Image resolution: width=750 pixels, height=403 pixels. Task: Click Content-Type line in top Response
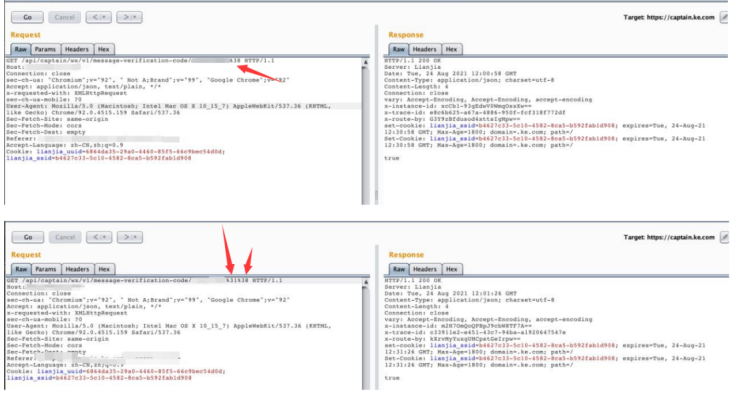[469, 80]
